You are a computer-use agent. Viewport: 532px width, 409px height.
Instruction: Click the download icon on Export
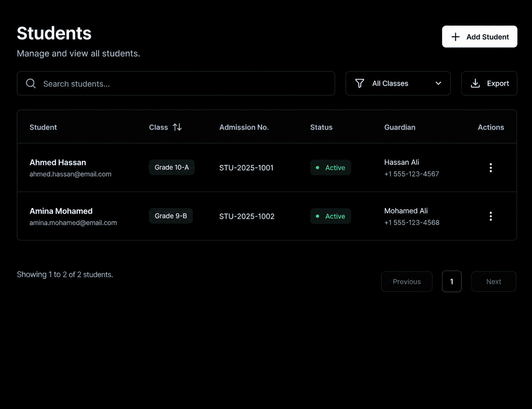pos(475,83)
